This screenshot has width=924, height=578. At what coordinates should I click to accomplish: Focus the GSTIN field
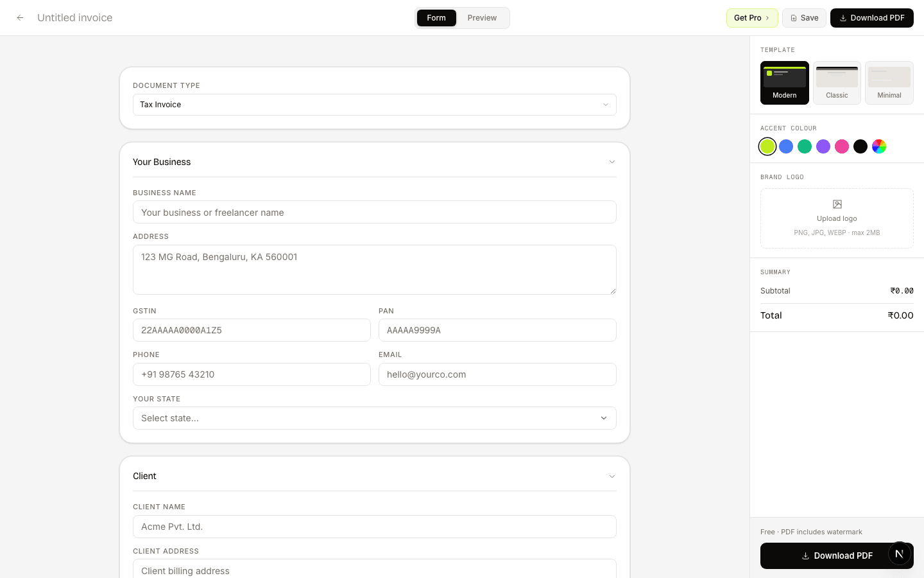coord(252,330)
